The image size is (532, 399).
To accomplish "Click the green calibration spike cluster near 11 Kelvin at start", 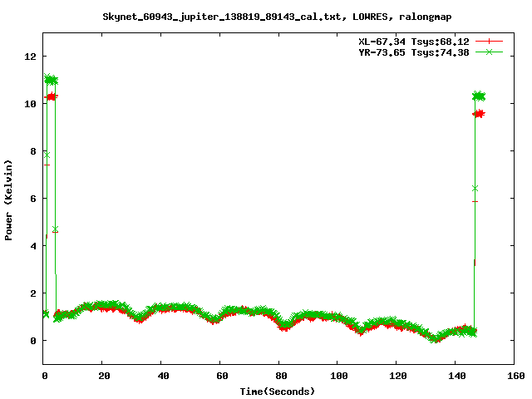I will click(52, 80).
